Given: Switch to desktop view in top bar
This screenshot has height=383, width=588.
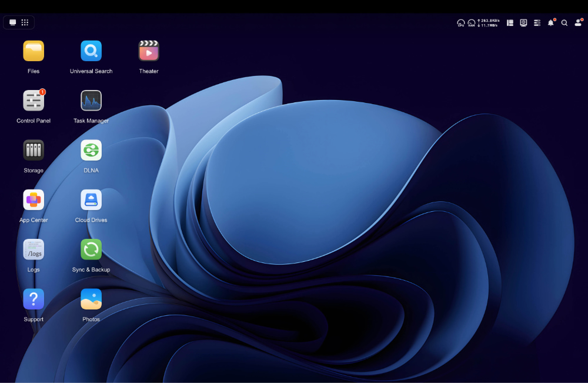Looking at the screenshot, I should coord(13,22).
